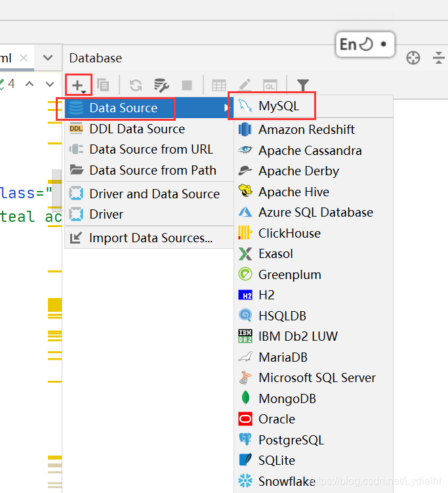
Task: Click the plus New button in Database toolbar
Action: [x=79, y=85]
